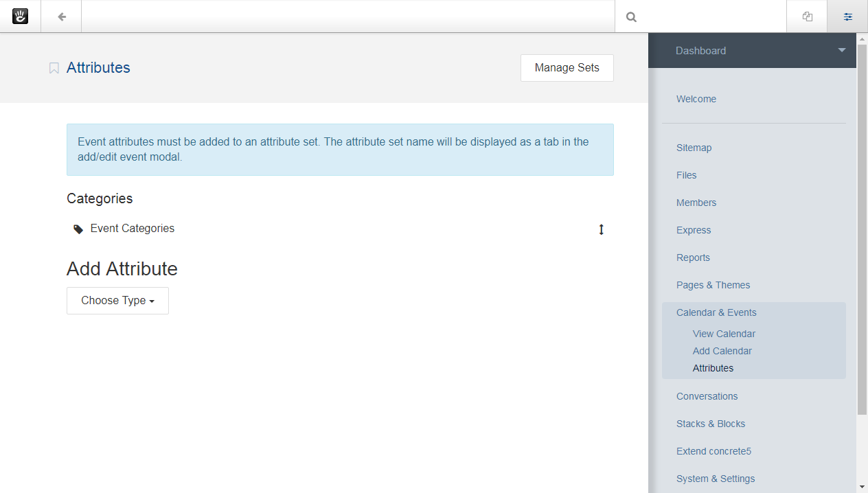Open the Choose Type dropdown
Image resolution: width=868 pixels, height=493 pixels.
pyautogui.click(x=117, y=300)
